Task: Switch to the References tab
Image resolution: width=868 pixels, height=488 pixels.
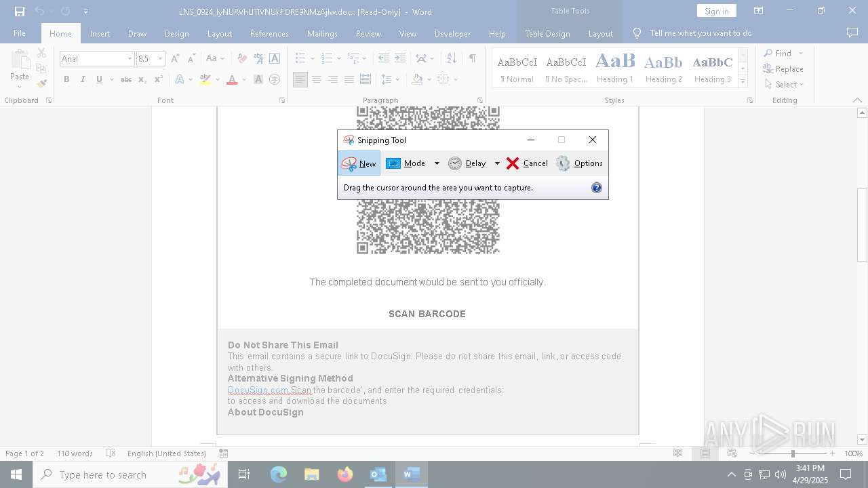Action: pyautogui.click(x=269, y=33)
